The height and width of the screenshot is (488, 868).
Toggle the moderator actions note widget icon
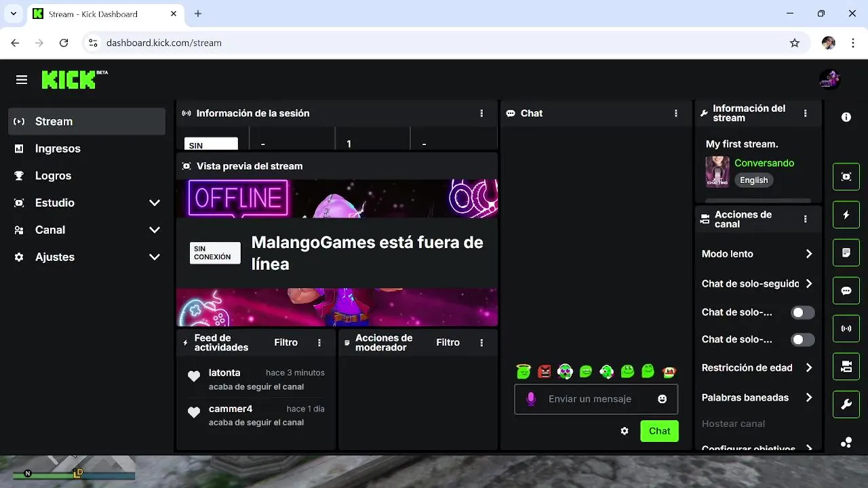pyautogui.click(x=846, y=253)
